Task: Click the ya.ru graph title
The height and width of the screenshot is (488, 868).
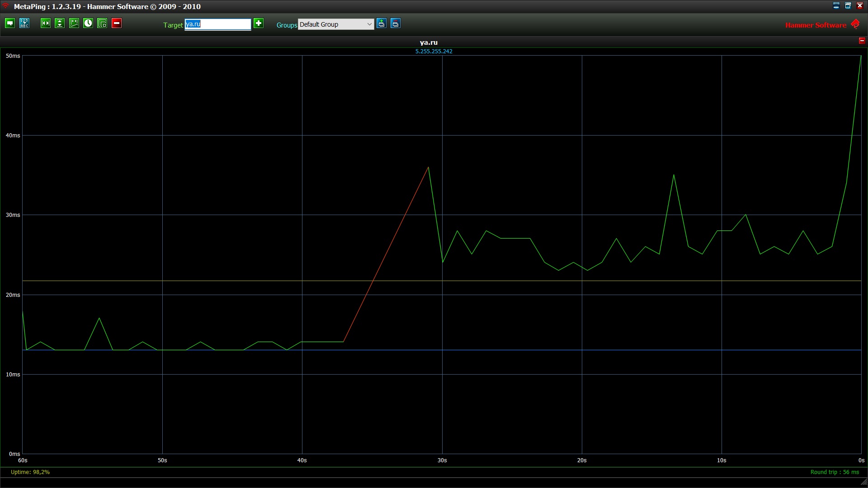Action: [429, 42]
